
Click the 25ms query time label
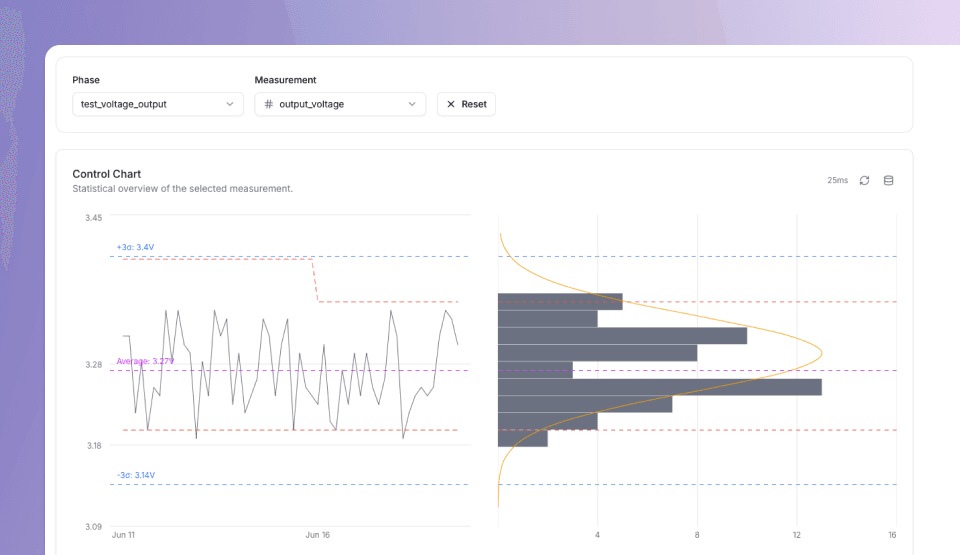click(837, 180)
